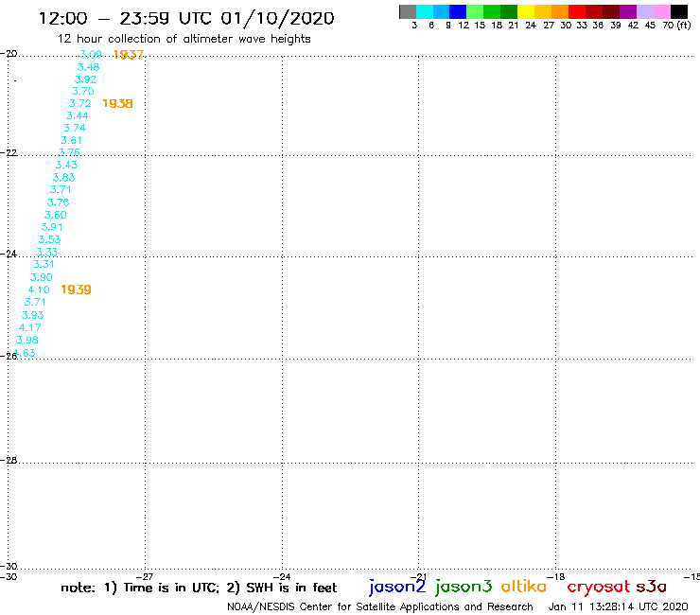Select the 3.83 wave height reading
This screenshot has width=700, height=615.
(63, 177)
